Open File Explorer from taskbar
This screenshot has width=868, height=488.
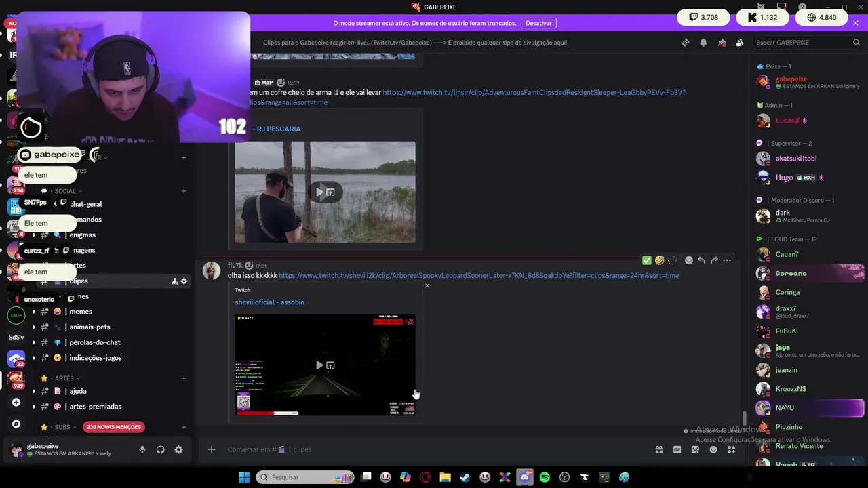(445, 477)
